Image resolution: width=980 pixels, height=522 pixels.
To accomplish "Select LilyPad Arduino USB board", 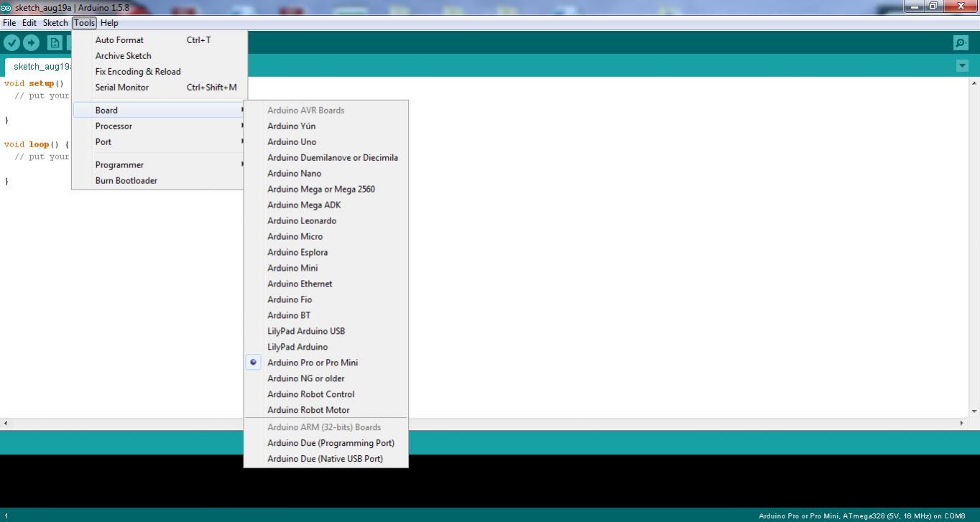I will 306,331.
